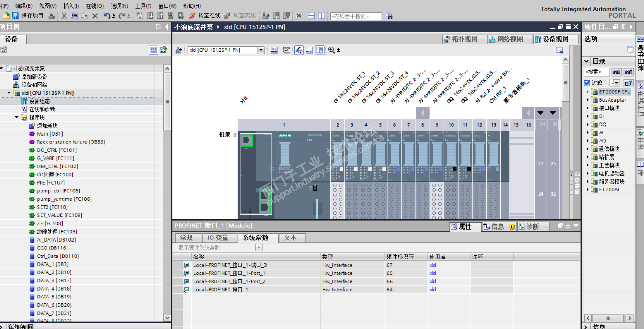The image size is (644, 329).
Task: Click the xld link in first table row
Action: (432, 265)
